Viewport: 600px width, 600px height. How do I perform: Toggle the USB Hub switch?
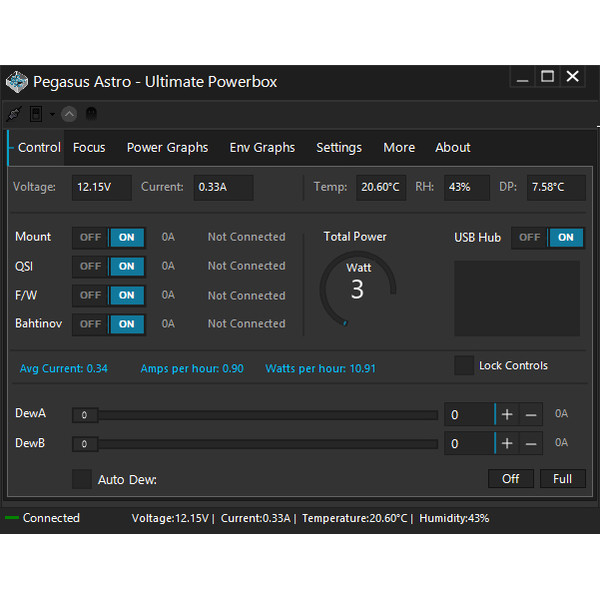(547, 237)
